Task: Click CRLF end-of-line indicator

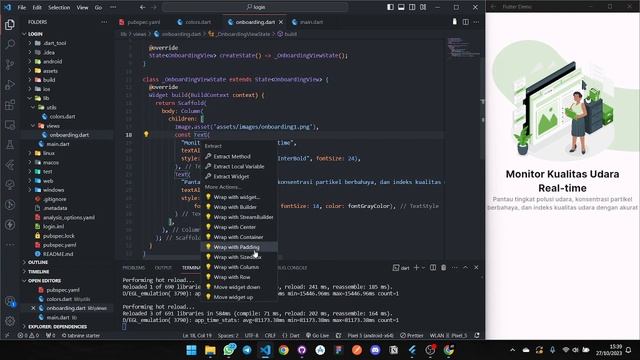Action: [270, 336]
